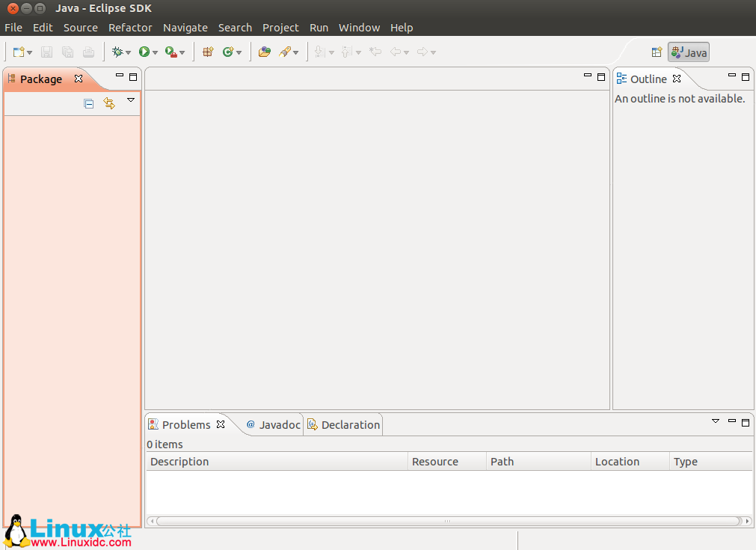756x550 pixels.
Task: Minimize the Problems view
Action: tap(732, 421)
